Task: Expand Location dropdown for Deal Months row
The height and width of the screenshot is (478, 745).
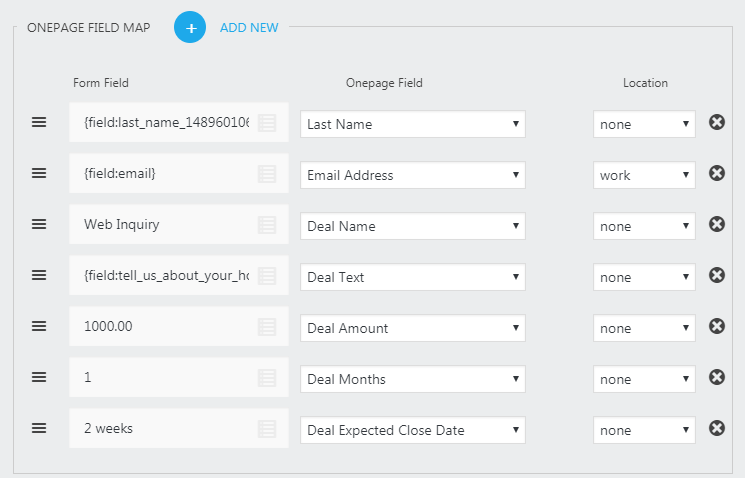Action: (x=643, y=379)
